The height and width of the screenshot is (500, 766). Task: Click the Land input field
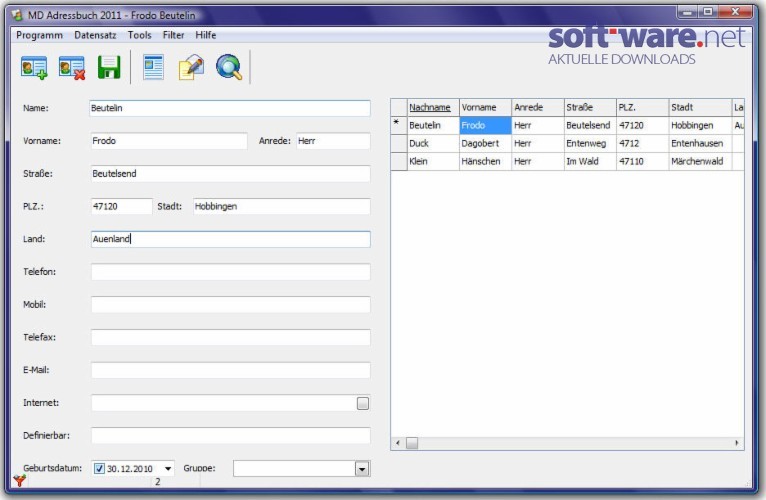[231, 239]
